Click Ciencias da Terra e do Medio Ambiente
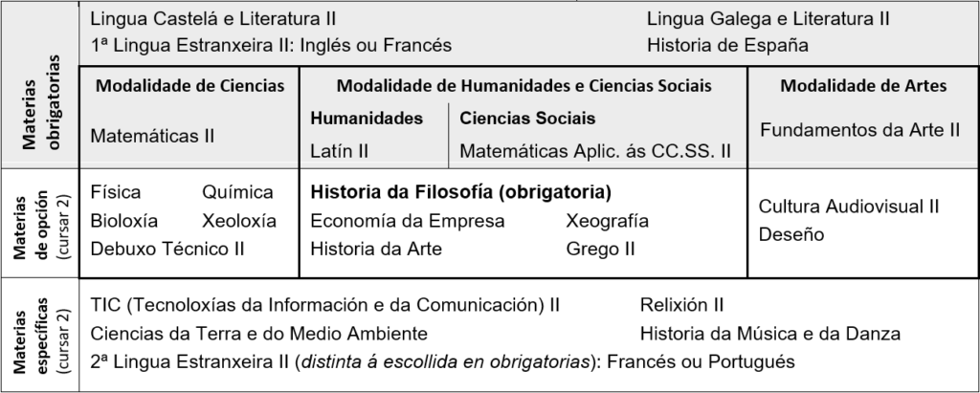980x393 pixels. 258,334
